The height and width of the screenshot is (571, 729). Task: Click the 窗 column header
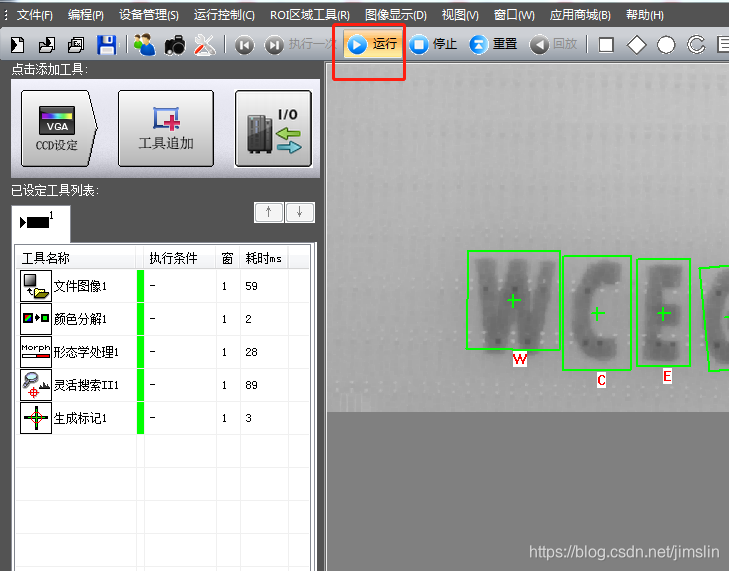pos(227,258)
